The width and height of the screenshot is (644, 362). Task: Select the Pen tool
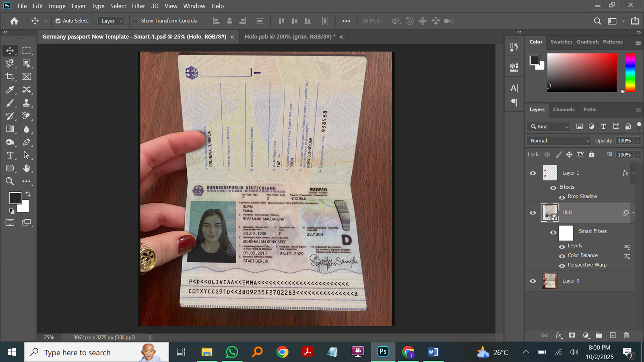click(27, 142)
